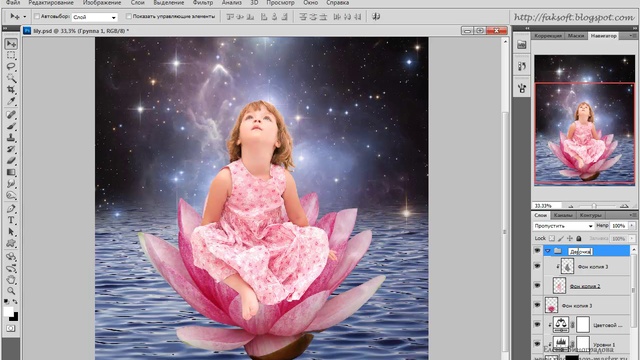Select the 3D Rotate tool
Screen dimensions: 640x360
[11, 257]
